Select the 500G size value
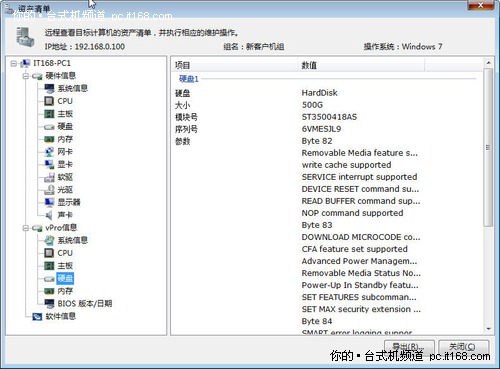Image resolution: width=500 pixels, height=369 pixels. tap(312, 105)
